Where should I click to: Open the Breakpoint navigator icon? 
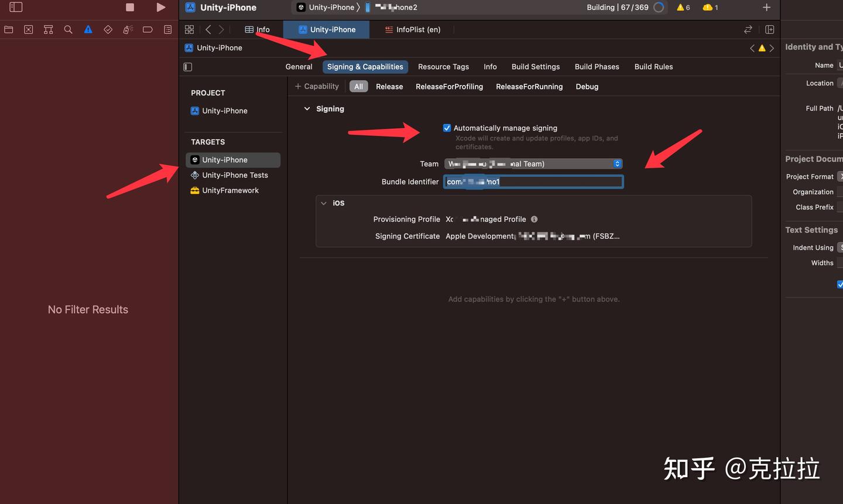tap(148, 29)
